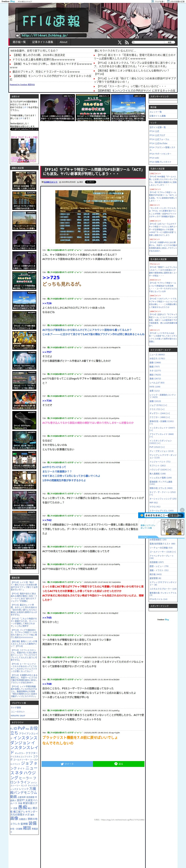Open the 吉田直樹 (297) category

(x=156, y=562)
